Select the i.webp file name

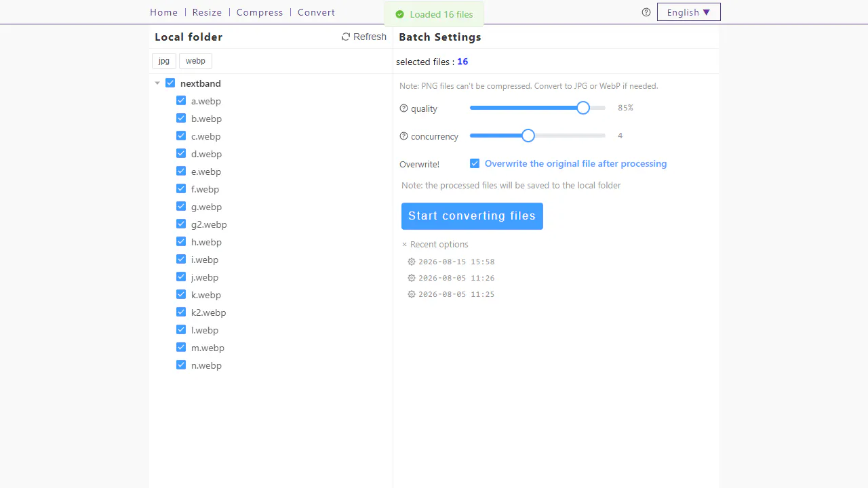205,260
